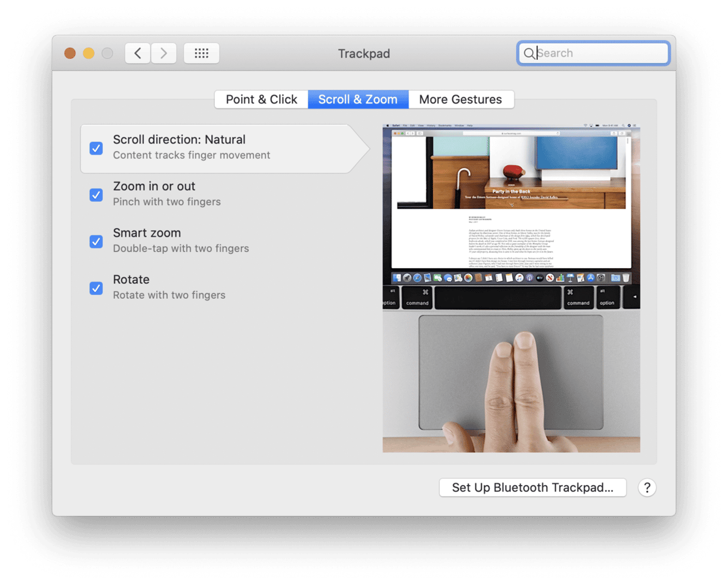Open help with the question mark button
This screenshot has height=585, width=728.
click(x=647, y=487)
